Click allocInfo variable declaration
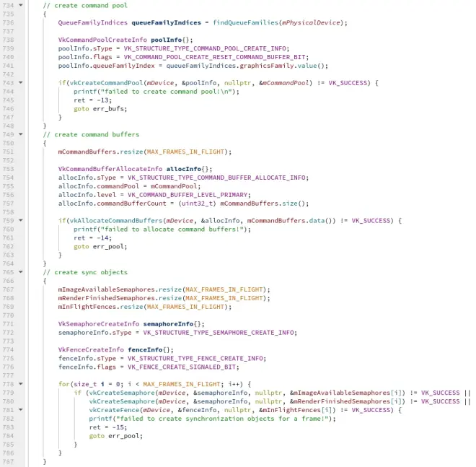Viewport: 476px width, 467px height. click(x=184, y=169)
